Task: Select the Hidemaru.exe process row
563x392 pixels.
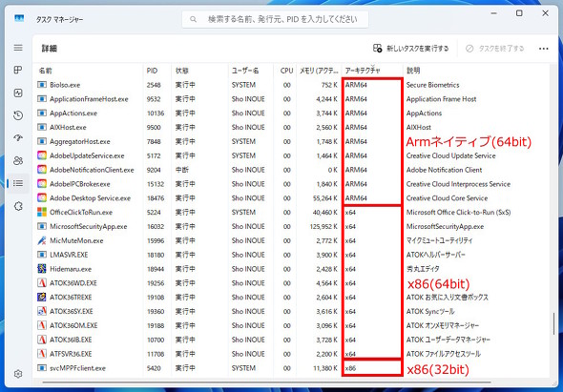Action: (x=291, y=269)
